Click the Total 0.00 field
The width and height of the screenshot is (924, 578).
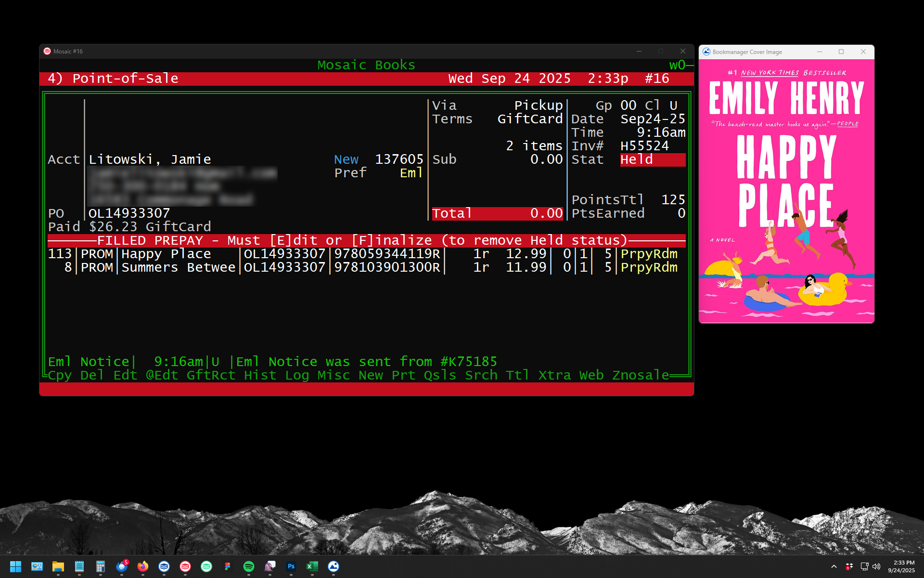click(497, 213)
